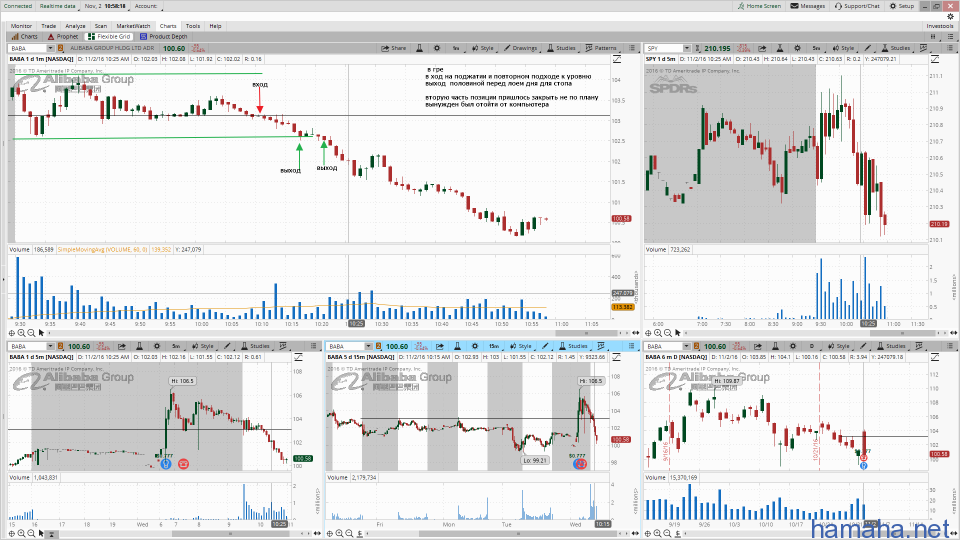Open the Realtime data status menu
The image size is (960, 540).
[58, 6]
